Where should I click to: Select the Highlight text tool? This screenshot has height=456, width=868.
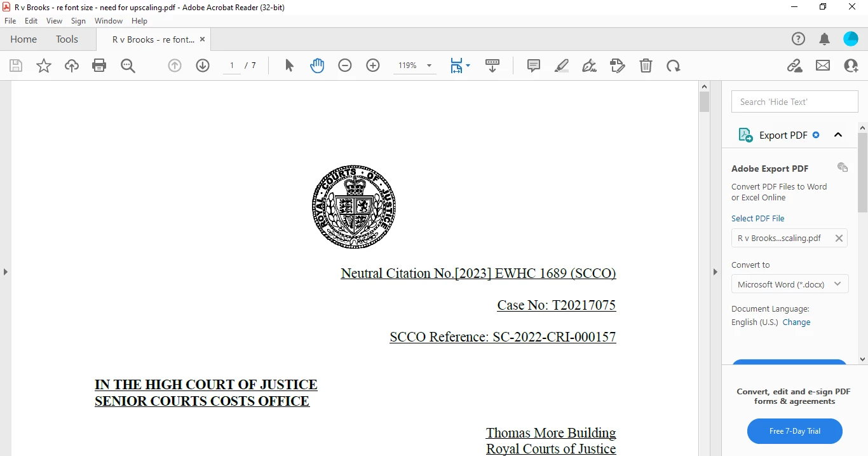(x=562, y=66)
